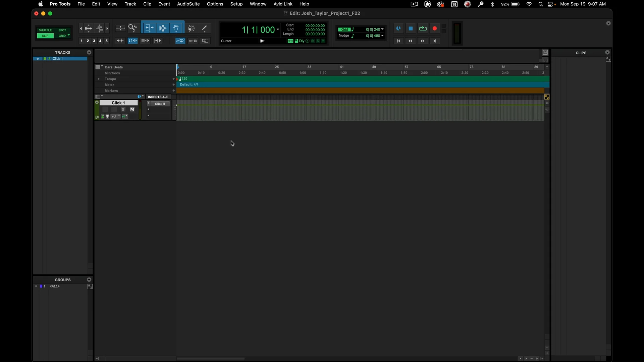This screenshot has height=362, width=644.
Task: Select the Scrubber speaker tool
Action: pyautogui.click(x=192, y=28)
